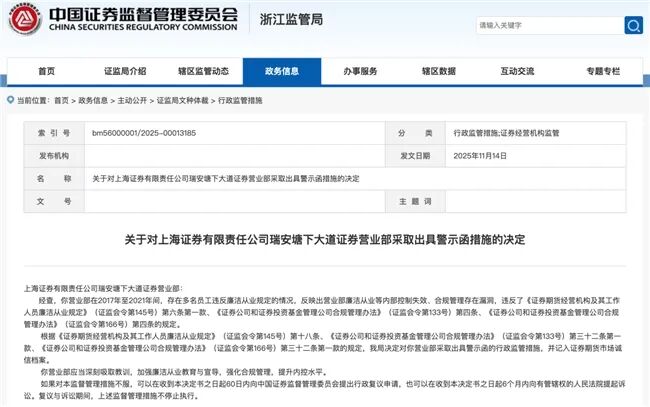The image size is (650, 407).
Task: Click the salutation line 上海证券有限责任公司瑞安塘下大道证券营业部:
Action: point(103,288)
